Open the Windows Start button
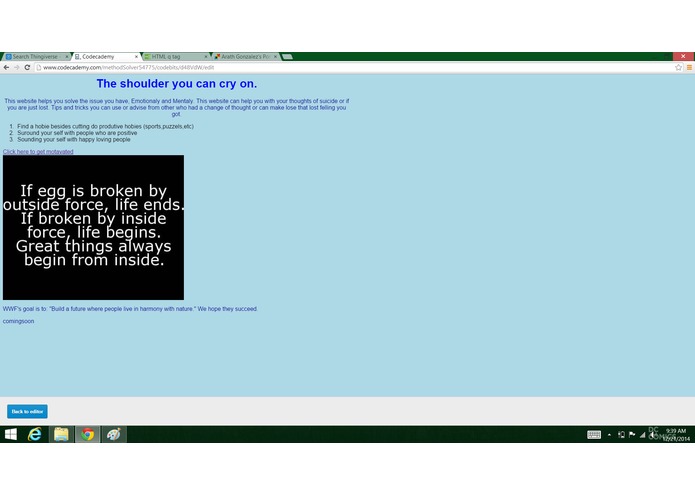 [11, 434]
